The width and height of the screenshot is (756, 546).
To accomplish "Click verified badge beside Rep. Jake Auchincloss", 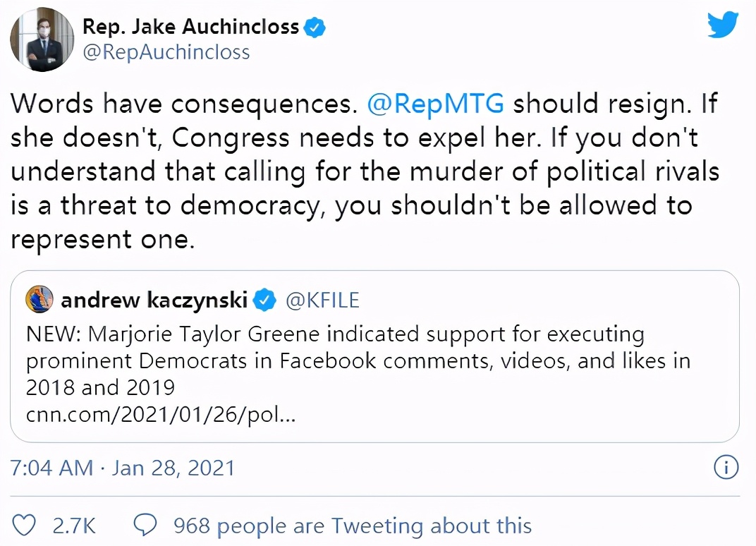I will [x=314, y=28].
